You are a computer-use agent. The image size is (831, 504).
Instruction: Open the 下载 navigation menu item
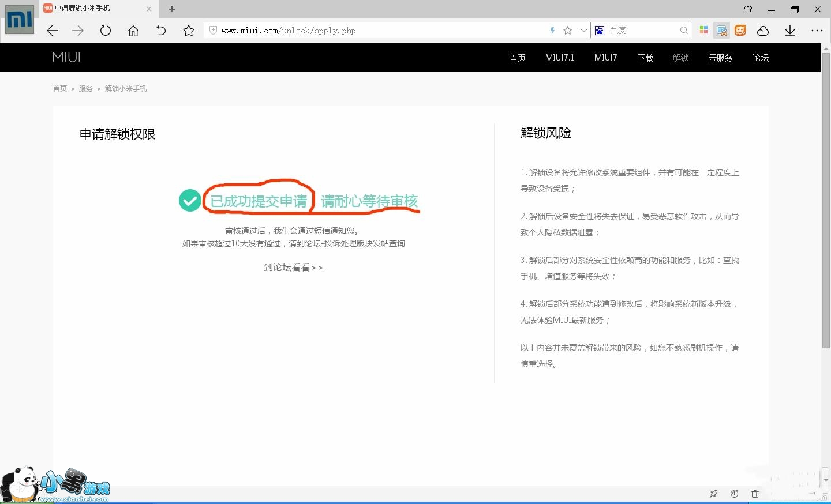coord(645,58)
